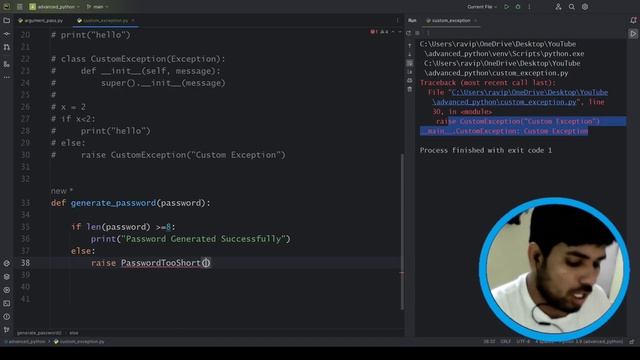Click the cursor position status widget
The image size is (640, 360).
(489, 342)
